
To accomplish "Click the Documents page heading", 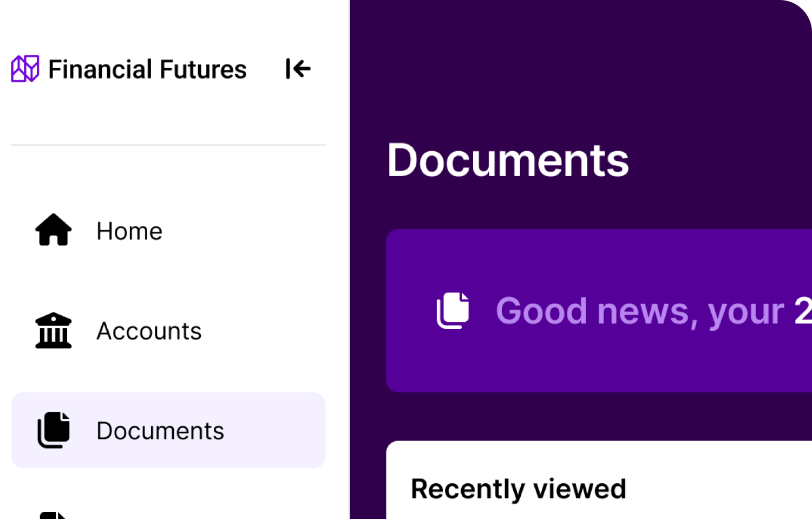I will click(508, 160).
